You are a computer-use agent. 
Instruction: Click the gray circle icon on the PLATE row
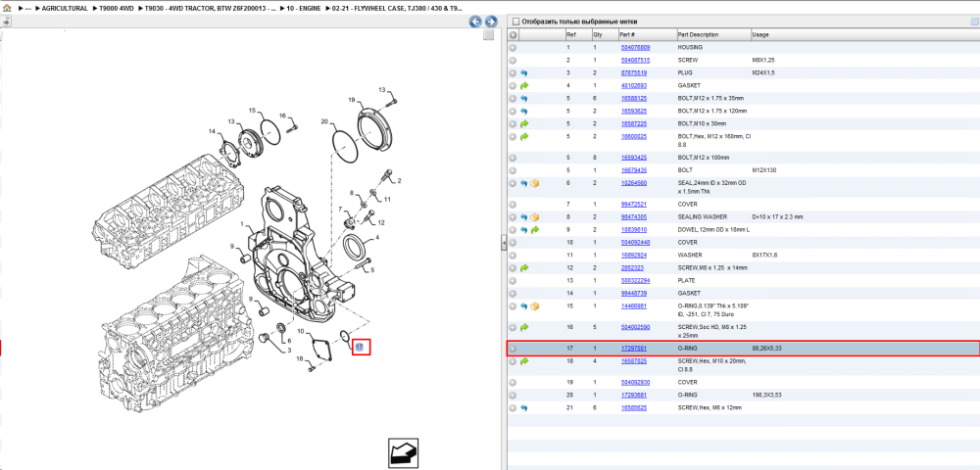tap(513, 280)
